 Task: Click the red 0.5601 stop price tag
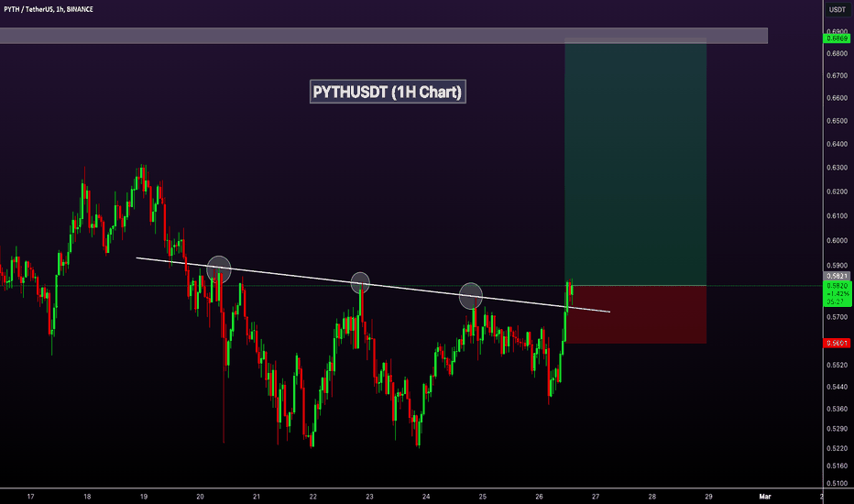(838, 343)
